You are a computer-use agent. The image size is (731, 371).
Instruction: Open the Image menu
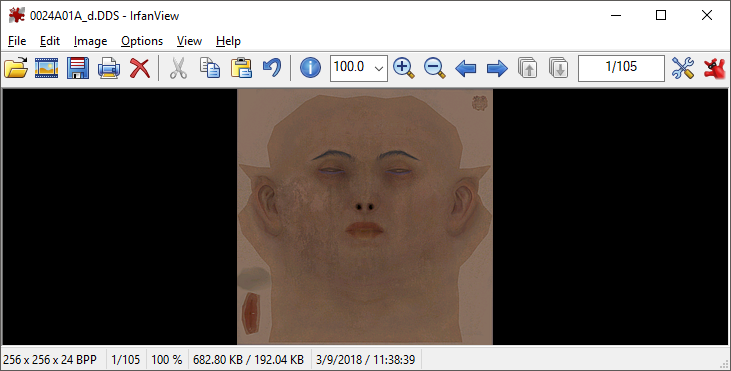point(90,41)
